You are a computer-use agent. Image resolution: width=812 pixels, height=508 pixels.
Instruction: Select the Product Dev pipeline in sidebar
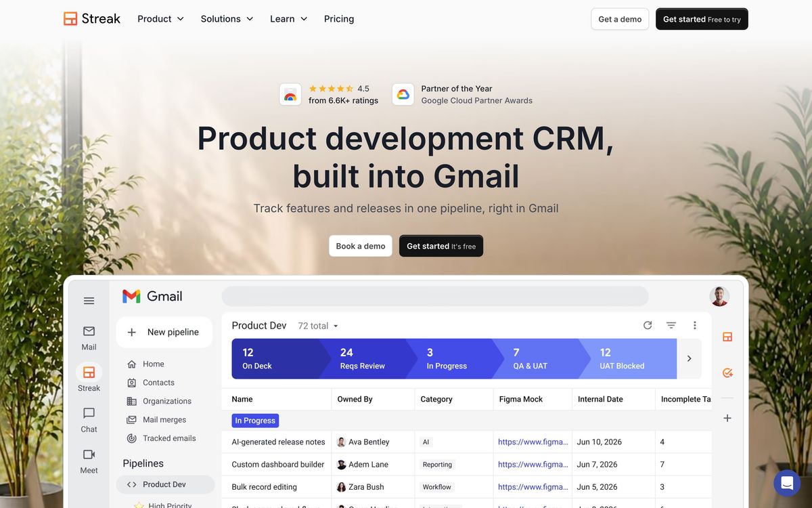click(165, 484)
